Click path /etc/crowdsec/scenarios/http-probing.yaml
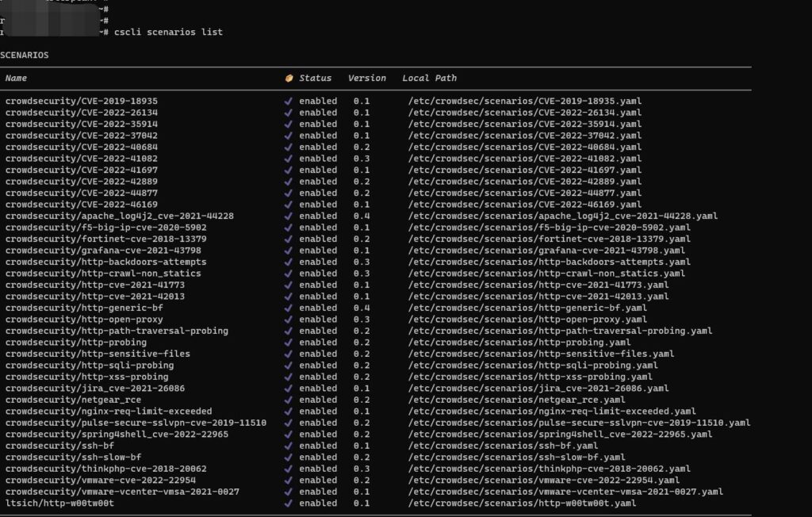The image size is (812, 517). 519,343
